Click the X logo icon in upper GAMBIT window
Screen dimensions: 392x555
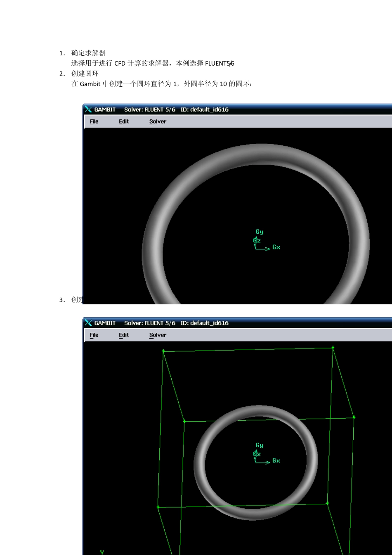(88, 109)
